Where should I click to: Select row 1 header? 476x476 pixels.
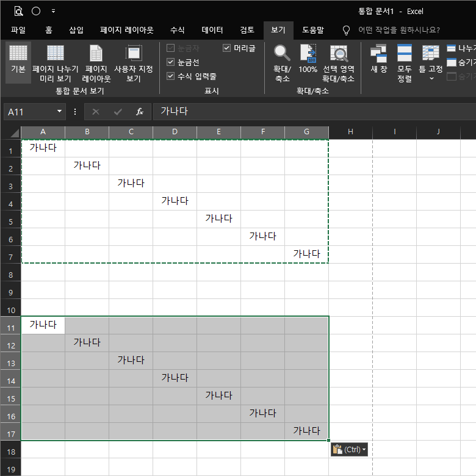pos(10,148)
